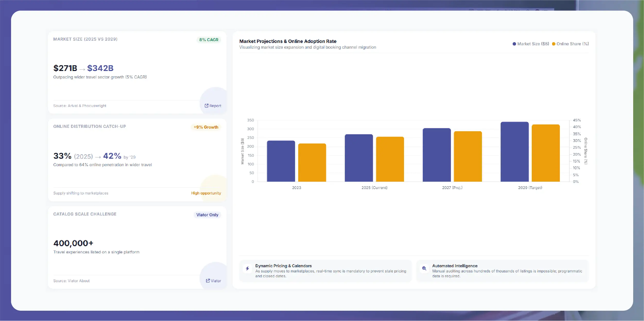Select the 2029 (Target) orange bar

coord(546,153)
